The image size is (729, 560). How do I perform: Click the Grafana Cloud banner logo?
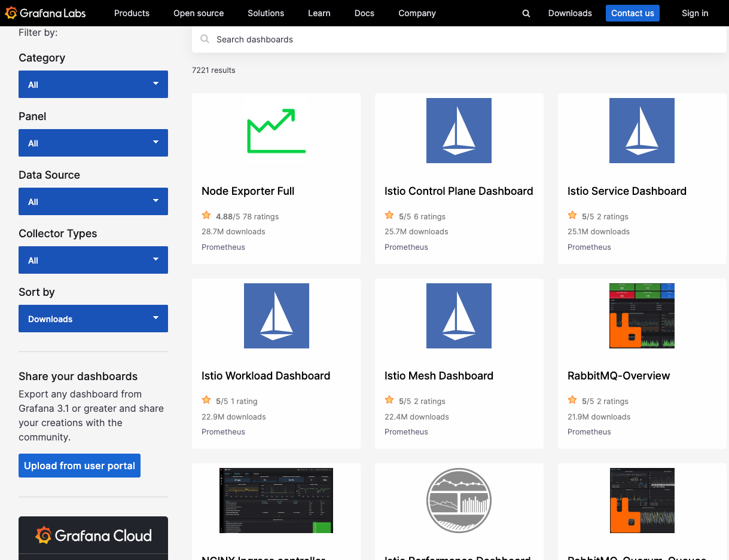coord(93,535)
